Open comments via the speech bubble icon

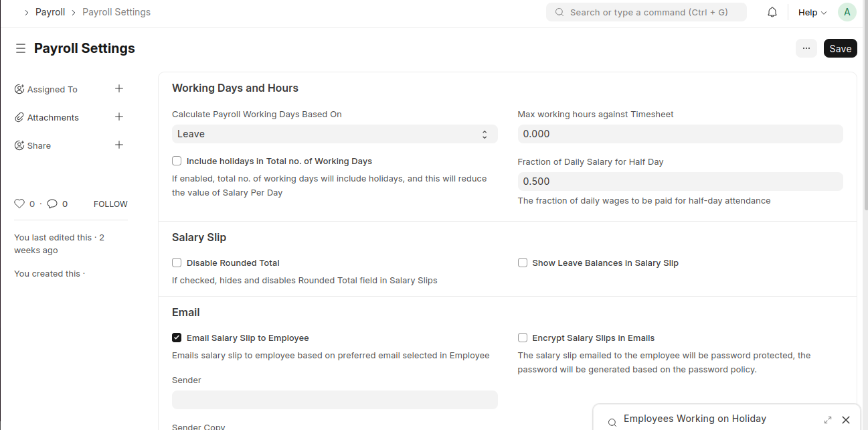[x=52, y=204]
